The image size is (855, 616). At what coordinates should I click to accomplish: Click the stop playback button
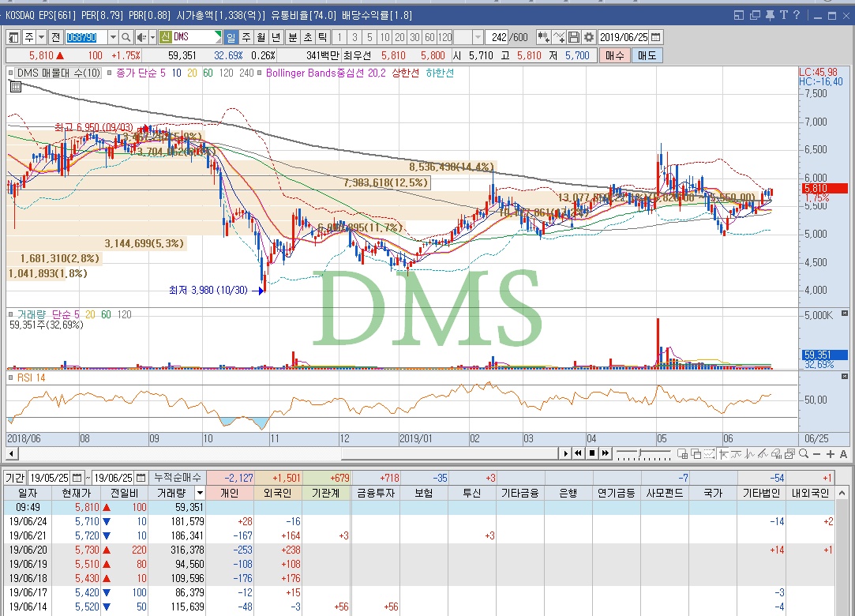[591, 453]
